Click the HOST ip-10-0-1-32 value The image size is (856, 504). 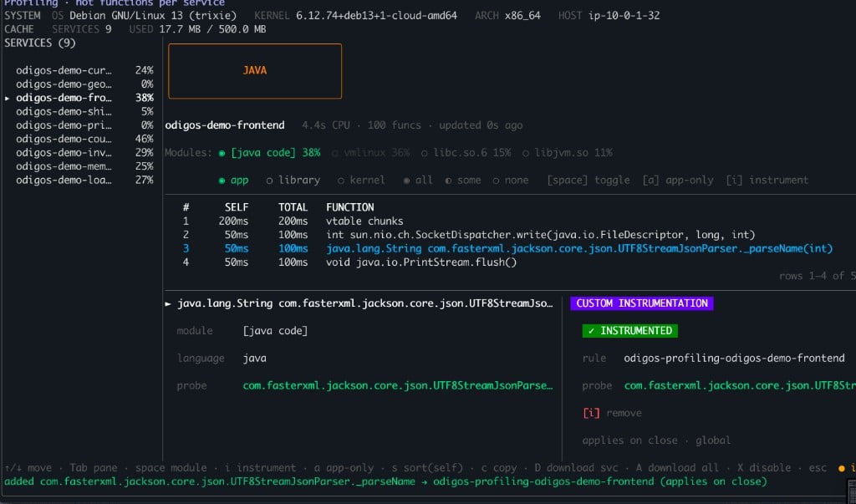coord(624,15)
